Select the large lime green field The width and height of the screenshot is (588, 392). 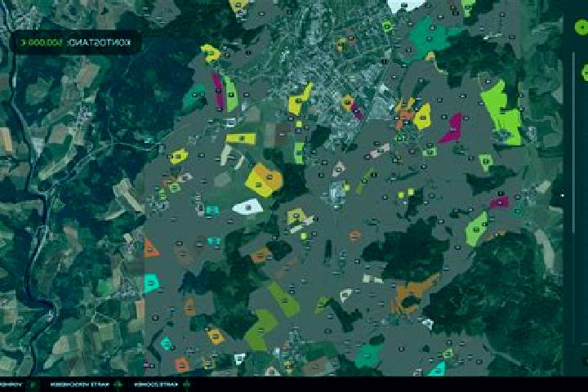click(x=501, y=114)
